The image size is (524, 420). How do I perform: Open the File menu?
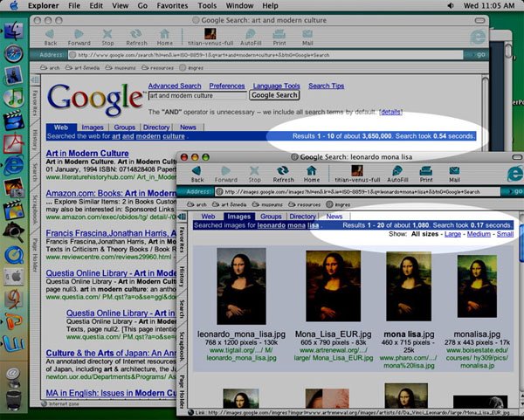coord(74,6)
